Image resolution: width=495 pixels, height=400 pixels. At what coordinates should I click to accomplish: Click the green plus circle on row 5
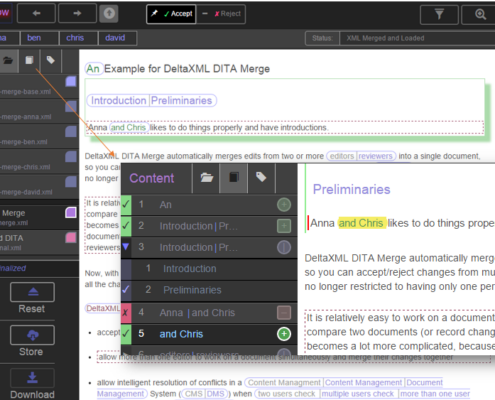point(284,334)
